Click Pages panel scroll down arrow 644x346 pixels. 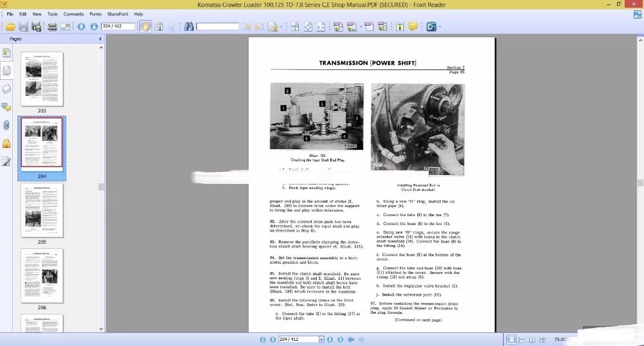[x=101, y=329]
